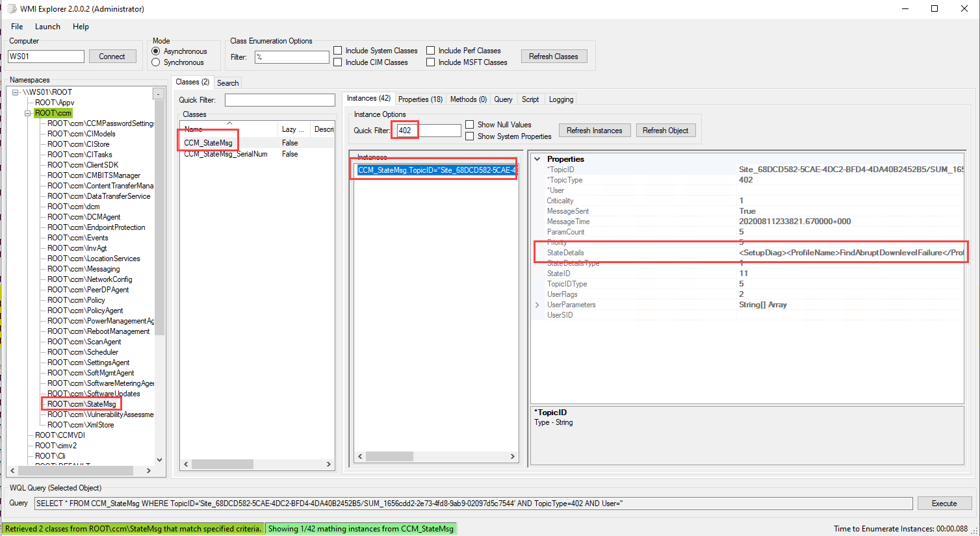Open the Properties (18) tab
This screenshot has height=536, width=980.
pos(420,99)
